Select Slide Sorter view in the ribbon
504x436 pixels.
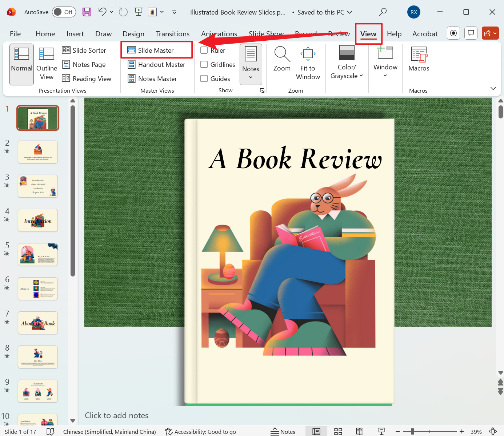click(84, 50)
